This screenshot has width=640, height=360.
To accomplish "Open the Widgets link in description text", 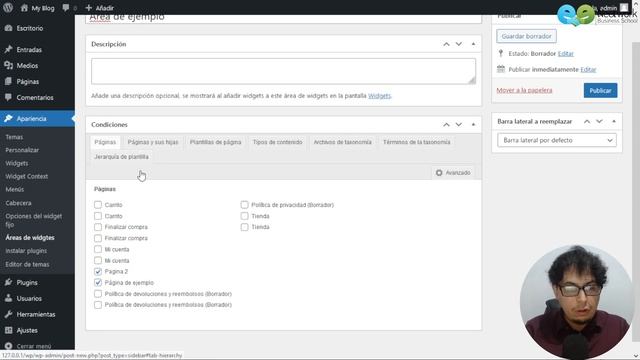I will [379, 96].
